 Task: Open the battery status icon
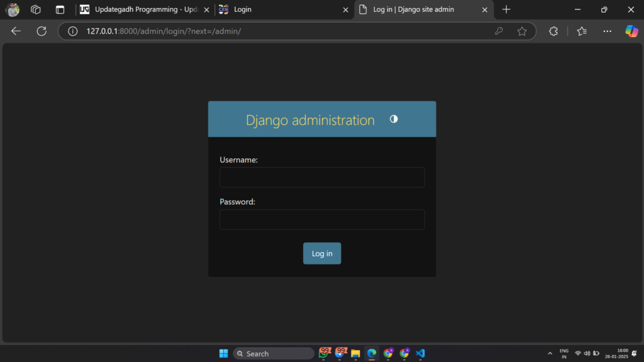click(596, 353)
